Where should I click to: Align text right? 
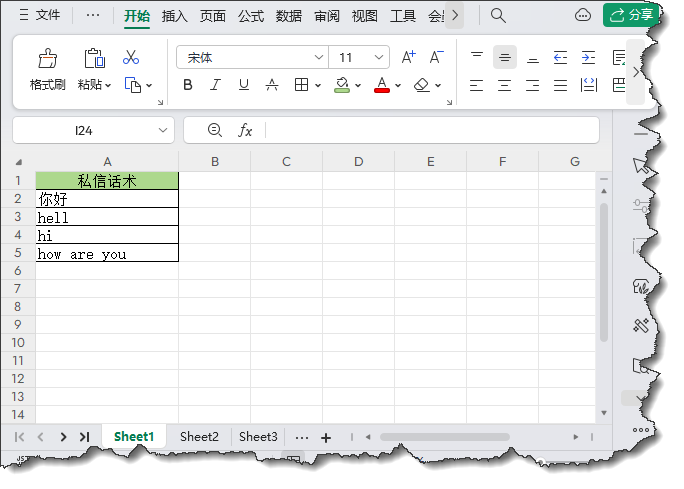pos(533,85)
